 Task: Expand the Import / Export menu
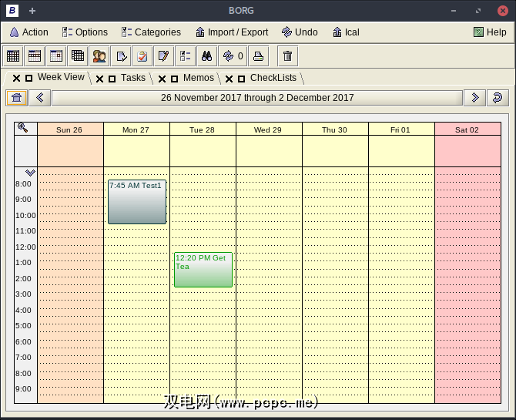click(x=231, y=32)
